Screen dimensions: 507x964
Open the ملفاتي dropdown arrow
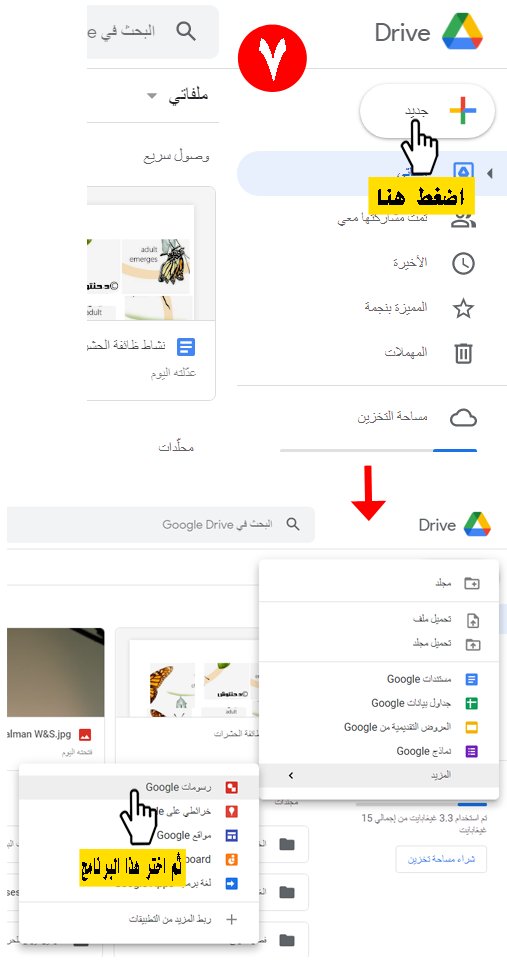point(152,97)
